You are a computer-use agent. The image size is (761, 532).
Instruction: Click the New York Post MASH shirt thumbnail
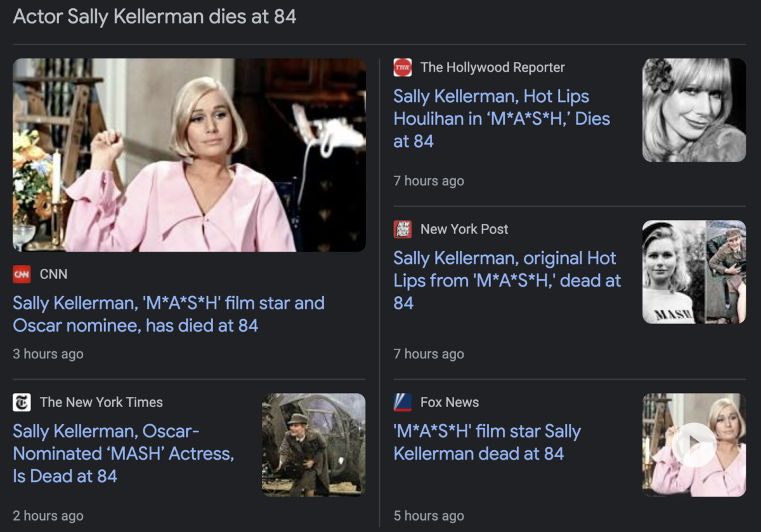(694, 271)
